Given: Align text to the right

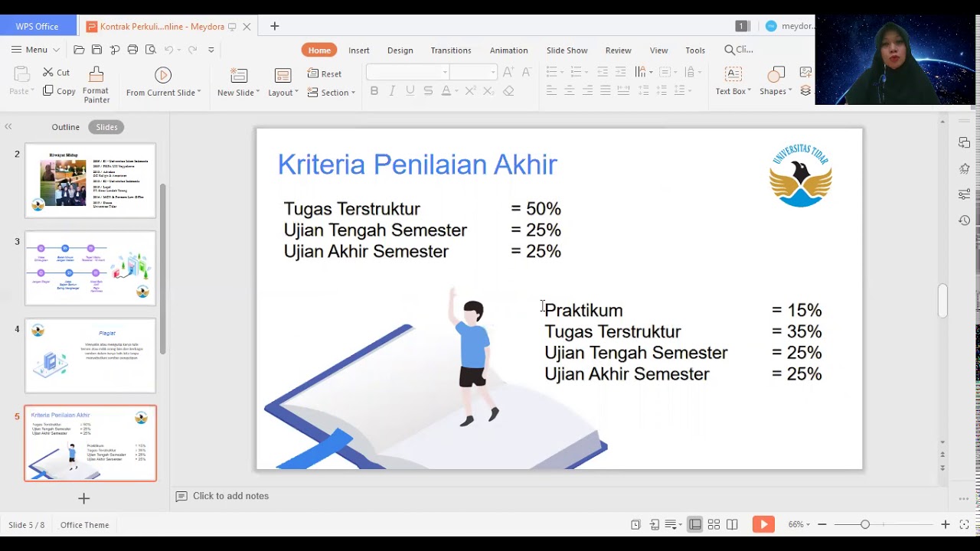Looking at the screenshot, I should pyautogui.click(x=587, y=91).
